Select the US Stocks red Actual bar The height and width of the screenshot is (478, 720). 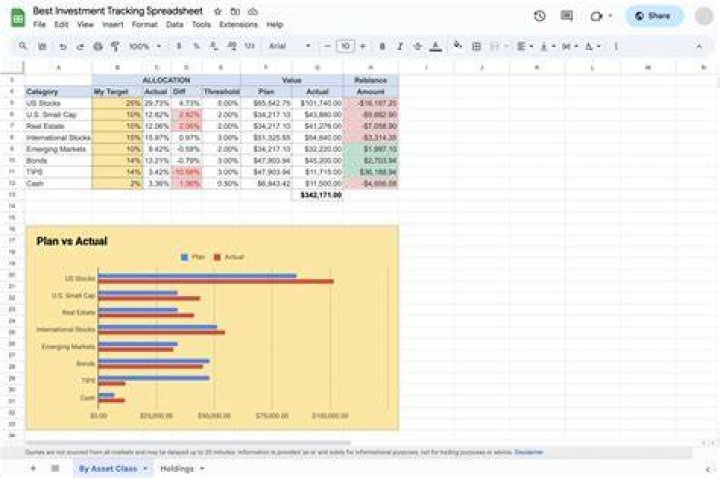pos(216,281)
